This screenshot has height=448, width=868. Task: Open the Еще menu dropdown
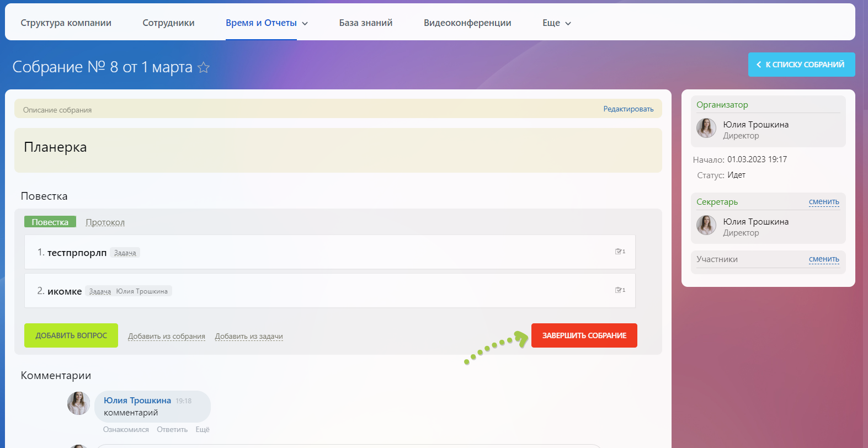pyautogui.click(x=556, y=23)
